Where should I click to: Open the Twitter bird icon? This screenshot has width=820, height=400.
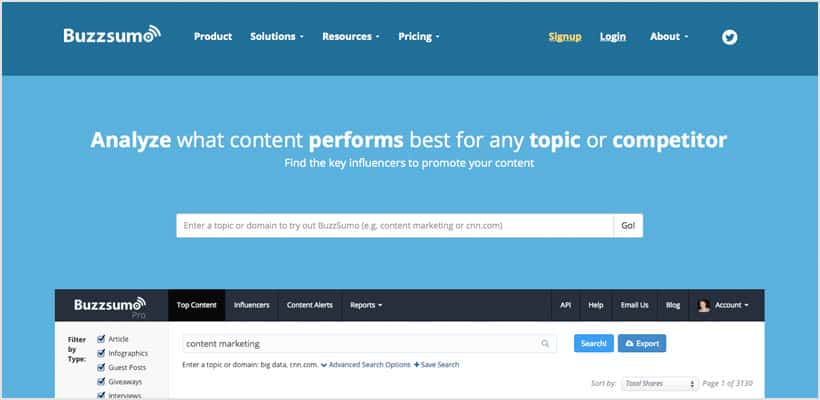730,37
